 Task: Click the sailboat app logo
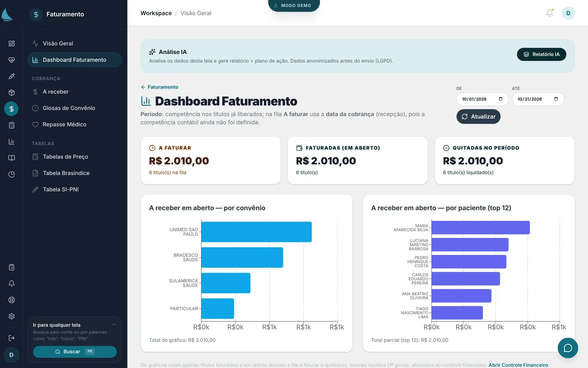(7, 14)
